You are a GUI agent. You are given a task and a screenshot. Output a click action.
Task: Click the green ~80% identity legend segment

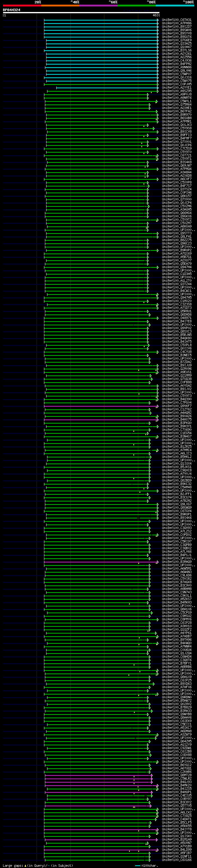137,6
